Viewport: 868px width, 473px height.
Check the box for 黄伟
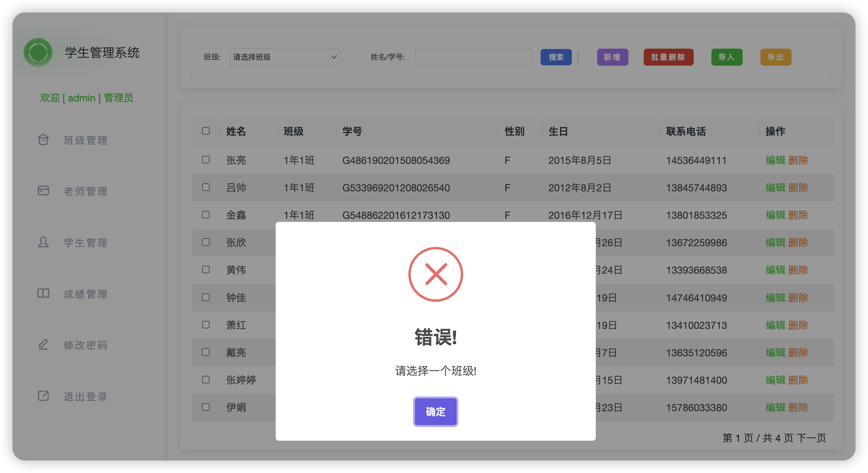coord(206,269)
